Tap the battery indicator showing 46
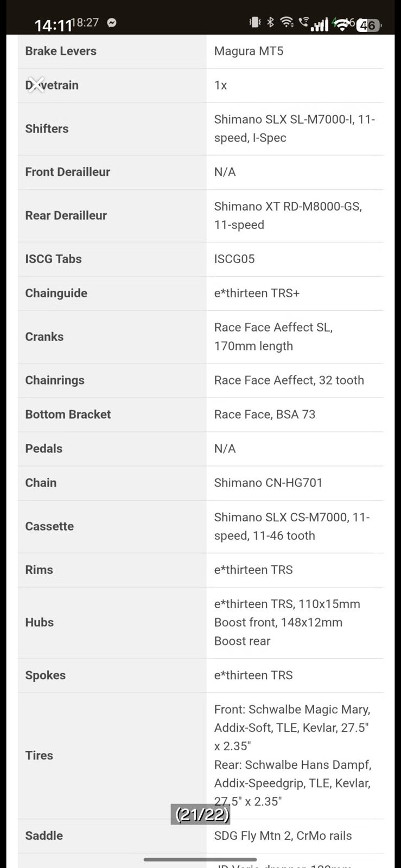The height and width of the screenshot is (868, 401). (368, 25)
